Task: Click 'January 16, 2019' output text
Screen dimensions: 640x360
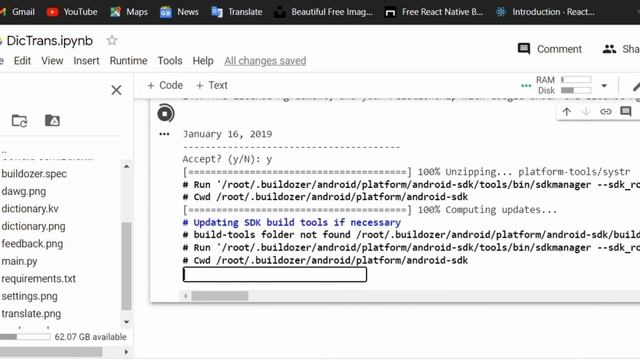Action: click(227, 134)
